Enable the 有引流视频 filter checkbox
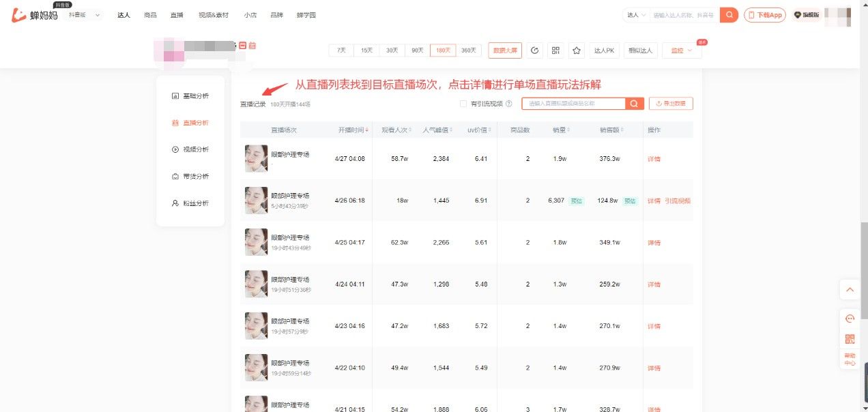Screen dimensions: 868x412 (x=462, y=103)
